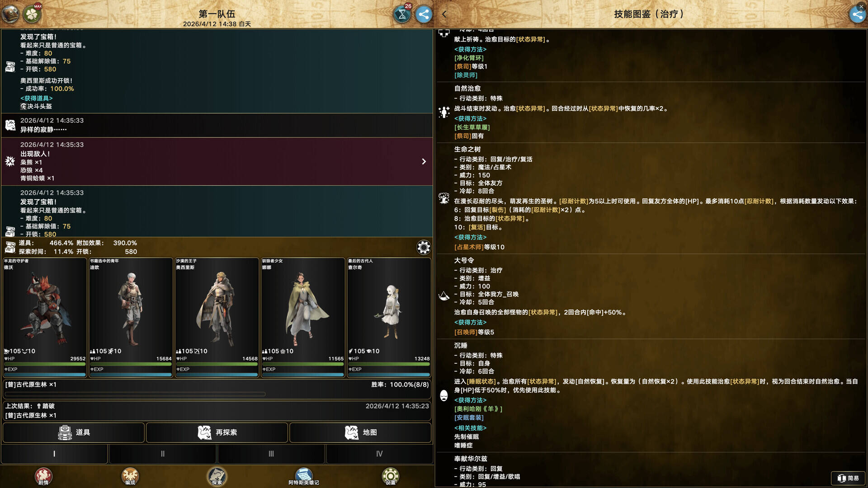
Task: Open the exploration settings gear above party
Action: coord(424,247)
